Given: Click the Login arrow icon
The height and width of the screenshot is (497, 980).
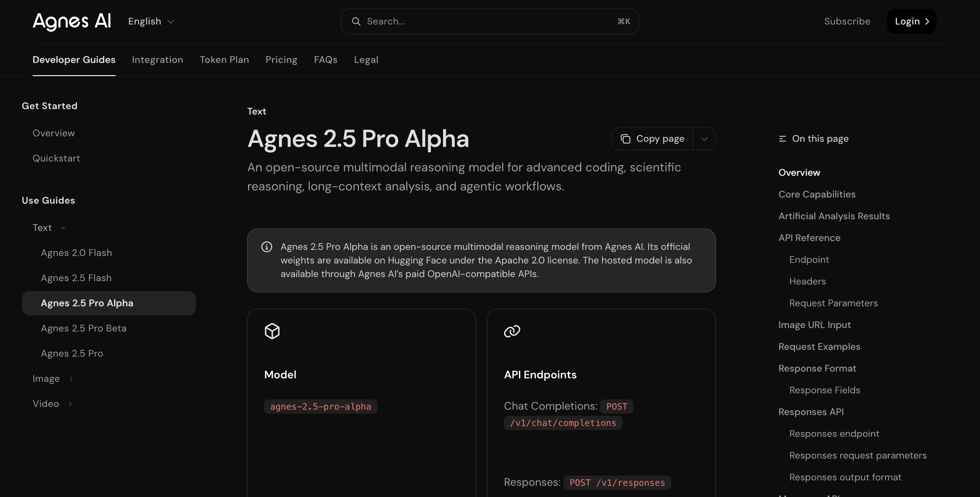Looking at the screenshot, I should (x=927, y=21).
